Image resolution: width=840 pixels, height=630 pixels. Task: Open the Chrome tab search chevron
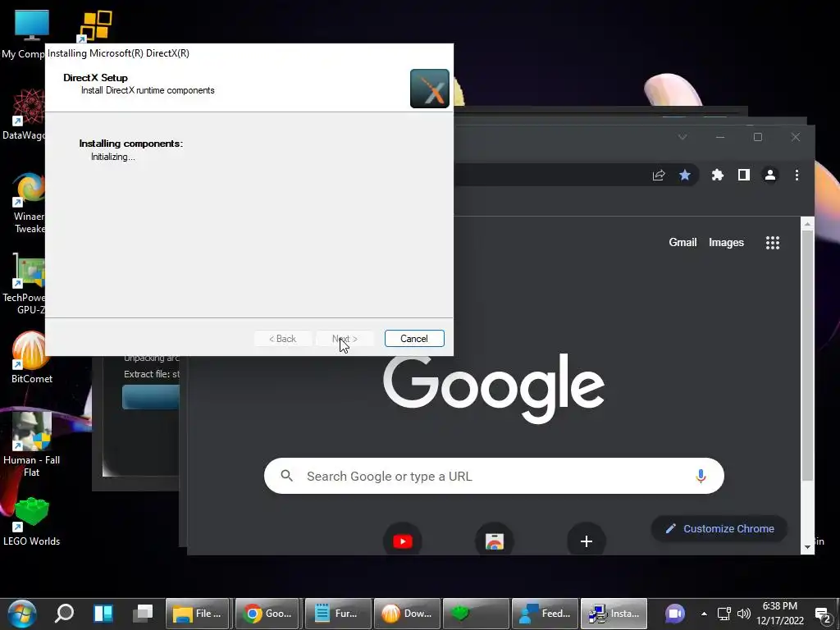click(682, 137)
